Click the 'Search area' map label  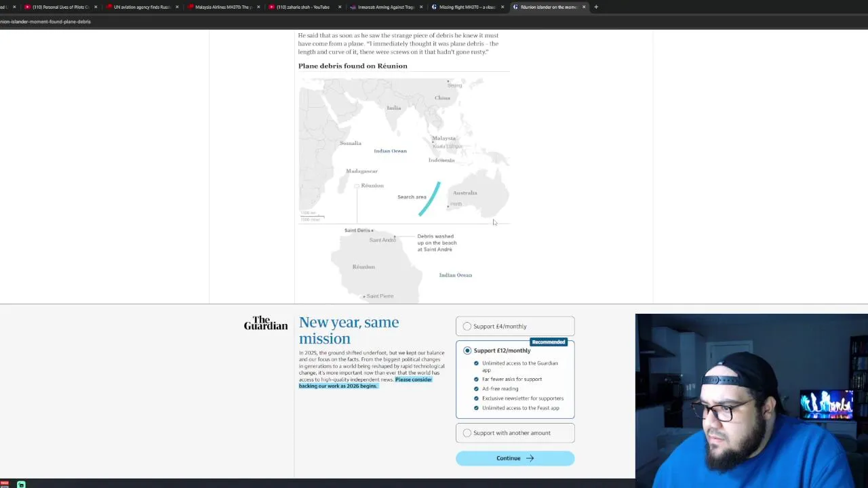[412, 197]
